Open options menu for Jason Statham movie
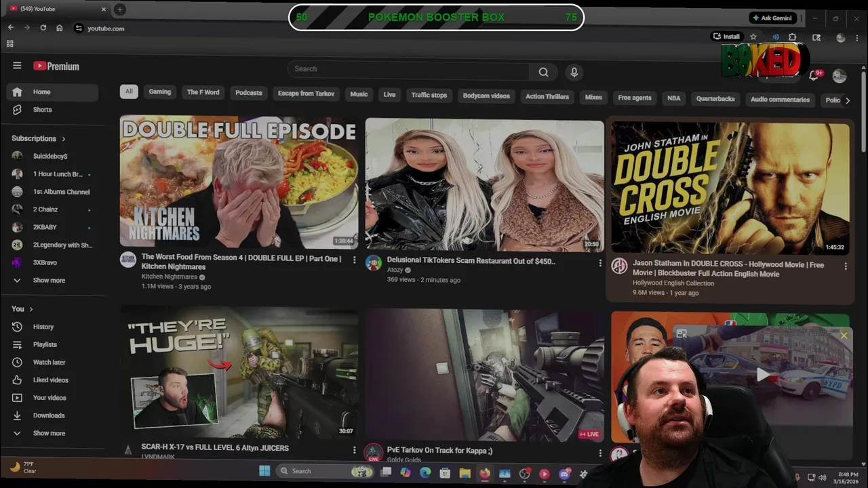The height and width of the screenshot is (488, 868). click(845, 266)
